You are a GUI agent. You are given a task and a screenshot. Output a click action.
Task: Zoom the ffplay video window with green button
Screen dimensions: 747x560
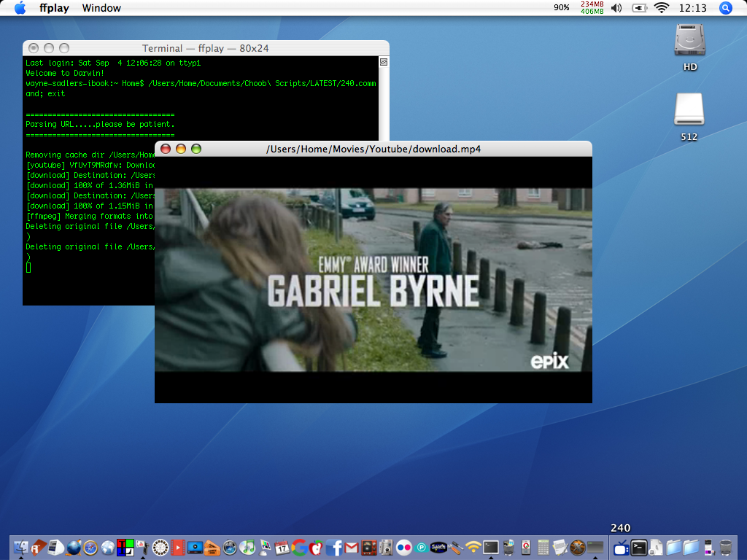(196, 149)
